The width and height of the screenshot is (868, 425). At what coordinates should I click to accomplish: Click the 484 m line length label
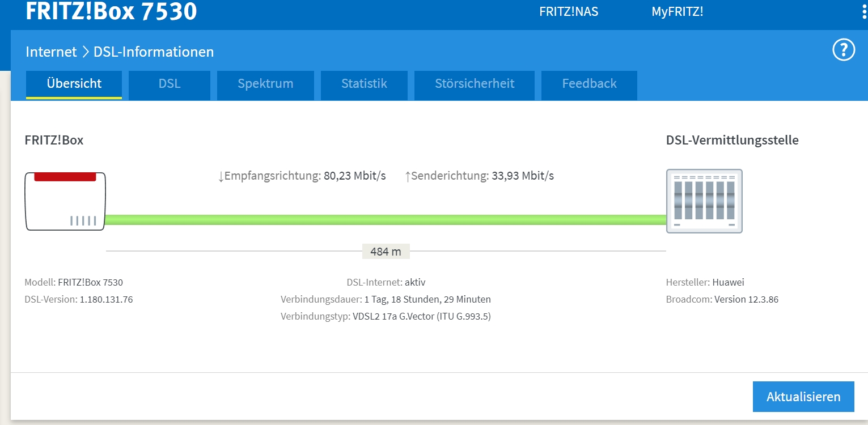coord(386,252)
